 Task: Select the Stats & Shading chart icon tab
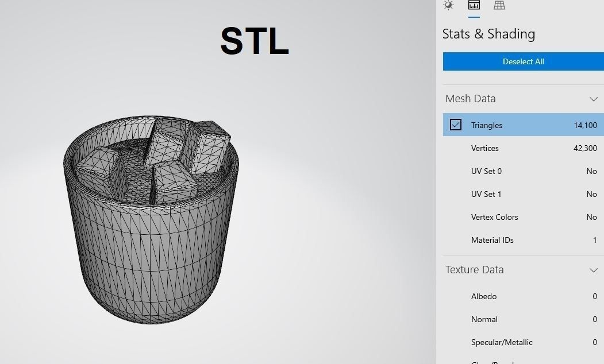(474, 5)
